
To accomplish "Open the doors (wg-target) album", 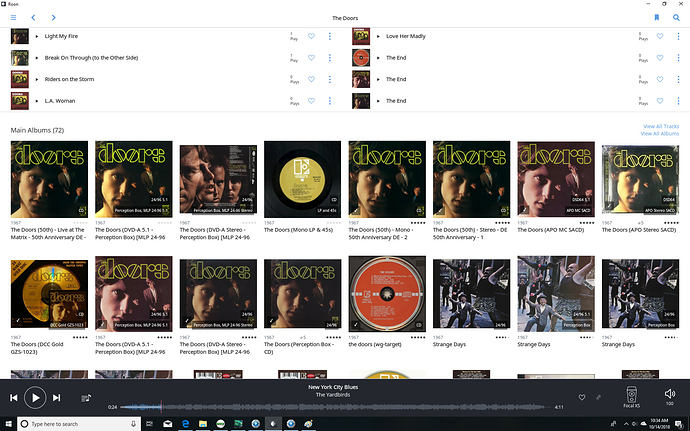I will (x=387, y=294).
